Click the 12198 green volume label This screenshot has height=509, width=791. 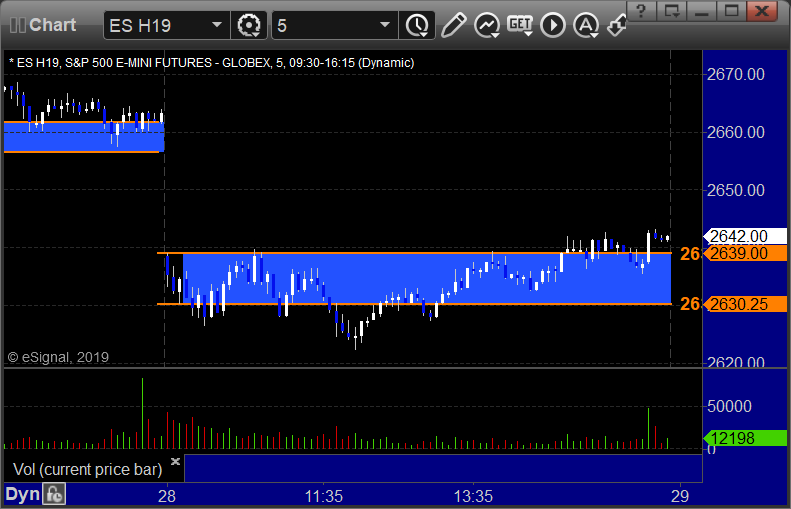[x=745, y=438]
